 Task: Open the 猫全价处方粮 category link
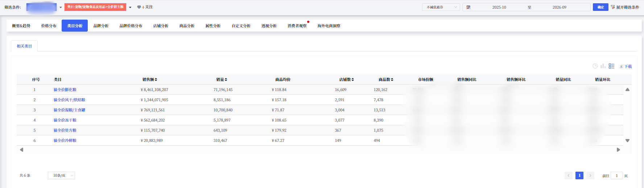click(65, 130)
